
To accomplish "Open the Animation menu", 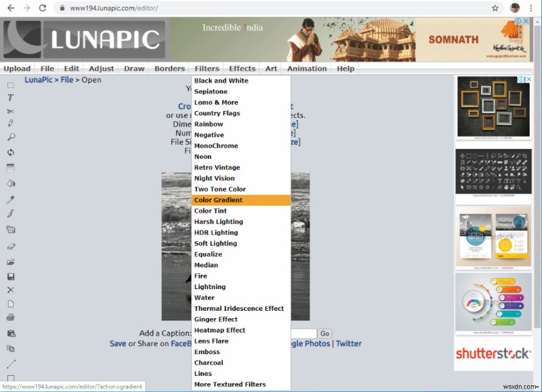I will [x=307, y=68].
